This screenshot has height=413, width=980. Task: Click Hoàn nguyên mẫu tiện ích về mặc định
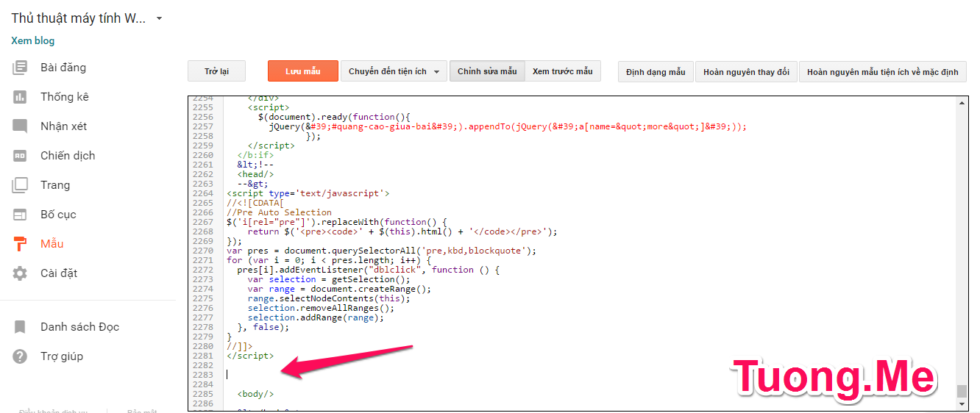coord(883,71)
